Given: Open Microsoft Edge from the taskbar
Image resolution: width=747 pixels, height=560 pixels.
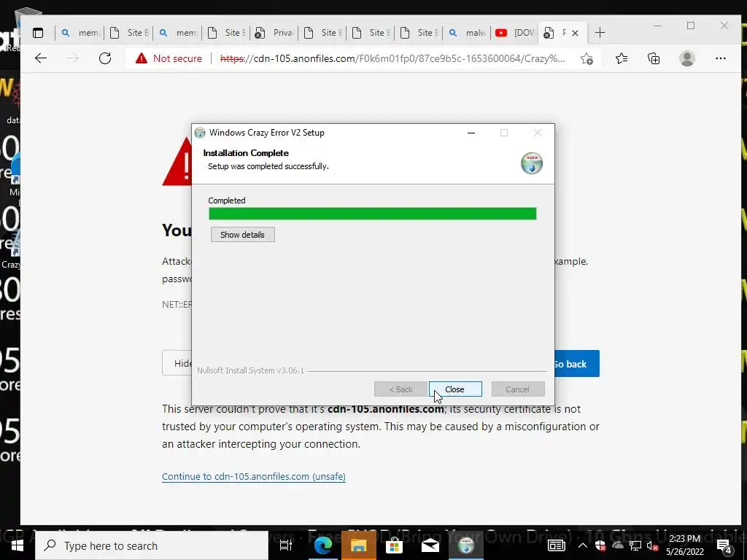Looking at the screenshot, I should [x=322, y=545].
